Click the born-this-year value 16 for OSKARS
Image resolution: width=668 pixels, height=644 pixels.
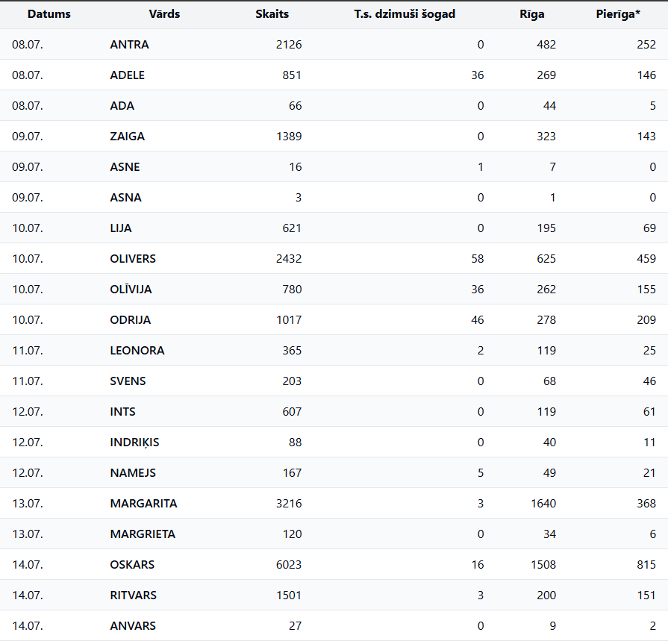click(x=478, y=565)
